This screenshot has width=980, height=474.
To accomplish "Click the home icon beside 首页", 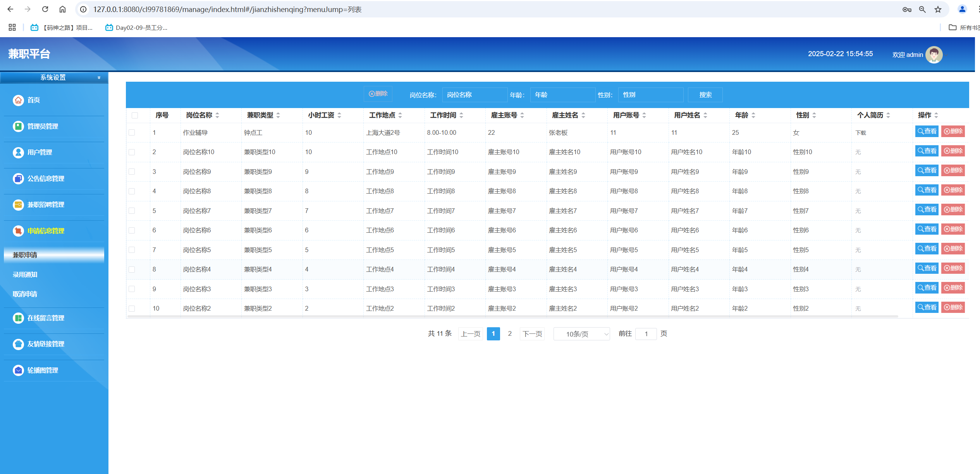I will 18,100.
